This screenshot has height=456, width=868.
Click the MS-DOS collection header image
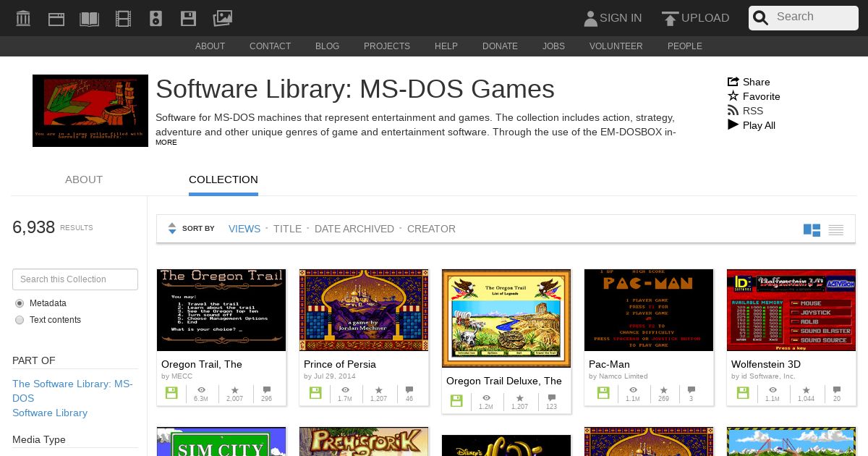click(x=90, y=111)
